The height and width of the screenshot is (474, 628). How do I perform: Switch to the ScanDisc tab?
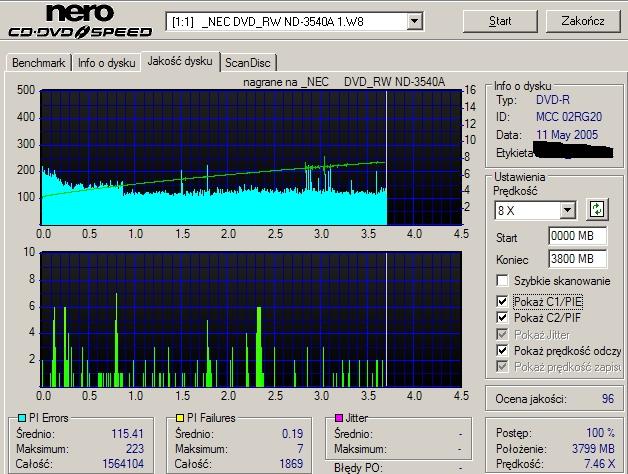pyautogui.click(x=248, y=63)
